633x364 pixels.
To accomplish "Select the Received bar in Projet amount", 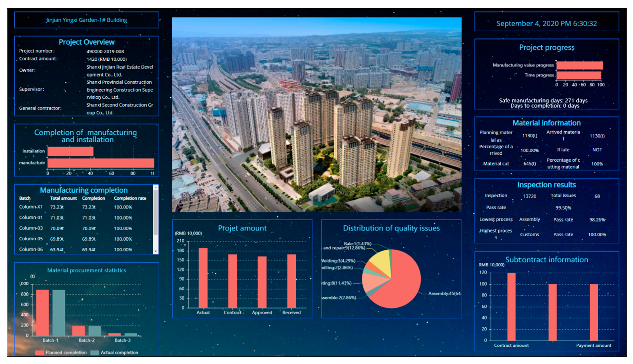I will pos(292,281).
